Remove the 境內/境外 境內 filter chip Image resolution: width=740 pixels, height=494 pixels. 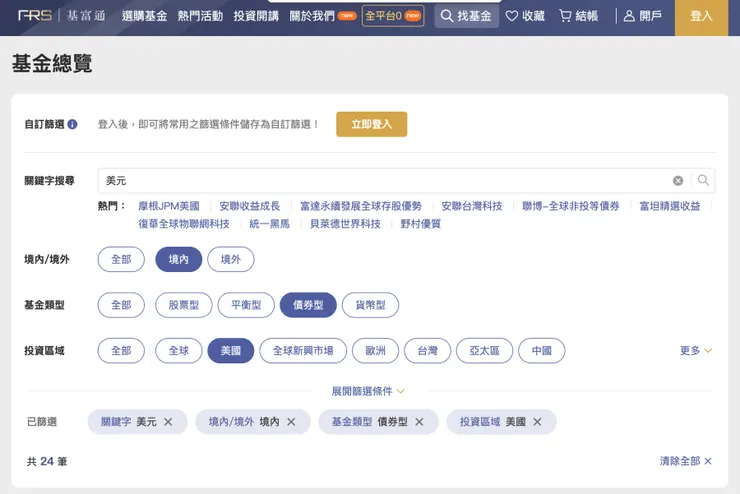pos(291,422)
